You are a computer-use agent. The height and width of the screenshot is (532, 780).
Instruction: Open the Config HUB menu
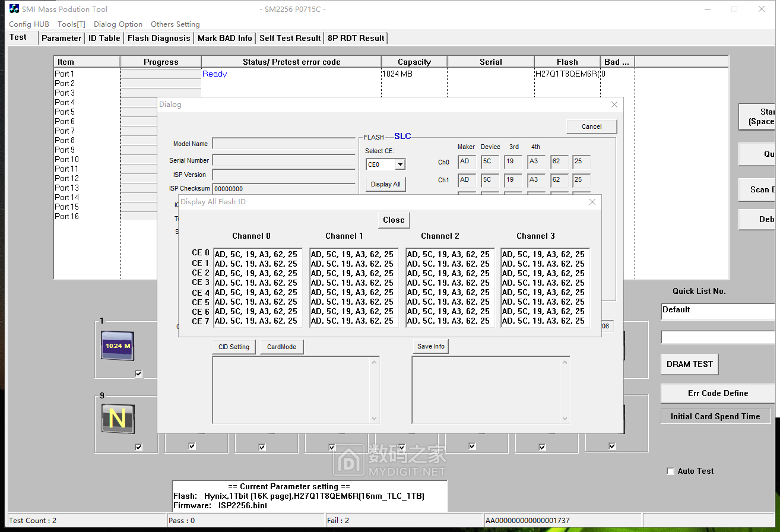pyautogui.click(x=29, y=24)
